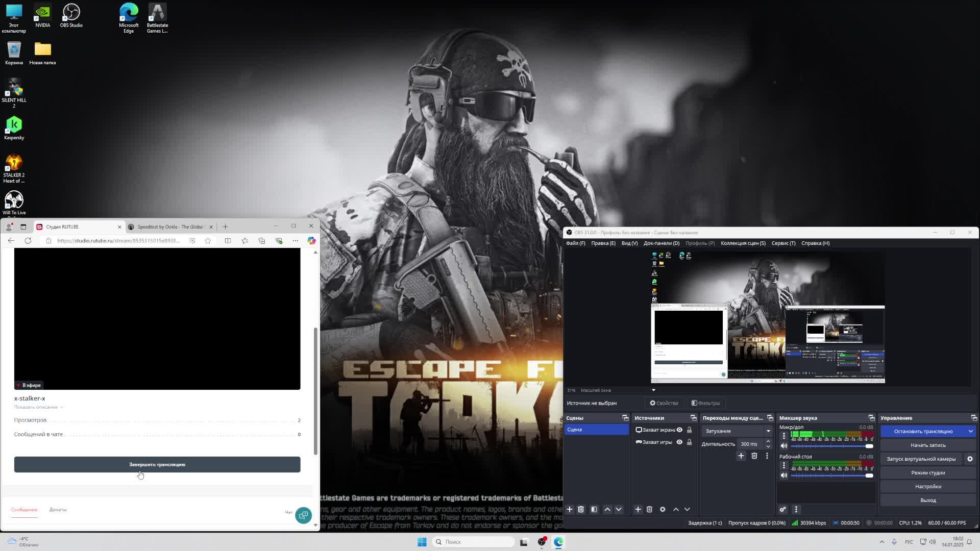980x551 pixels.
Task: Open Микр/доп channel options menu
Action: (784, 435)
